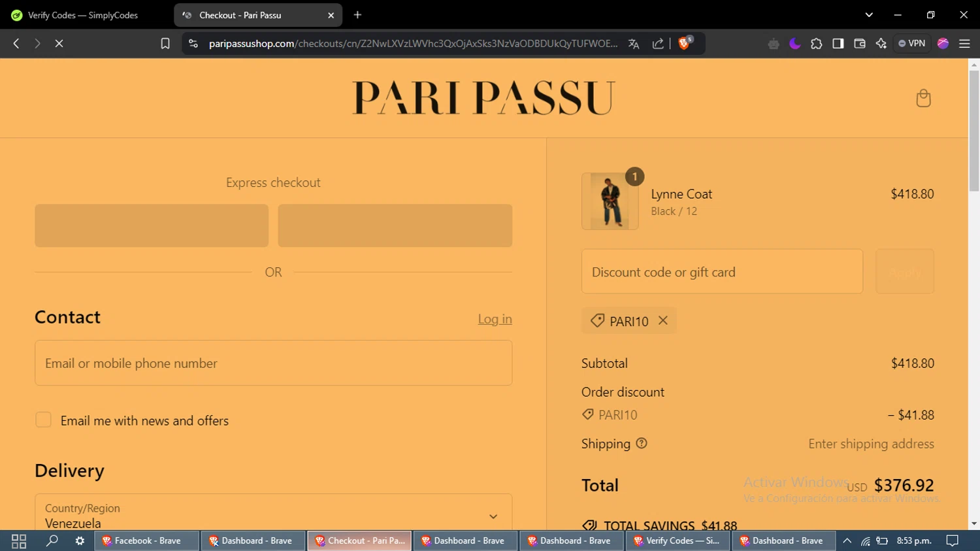Viewport: 980px width, 551px height.
Task: Click the gray robot extension icon
Action: [x=774, y=44]
